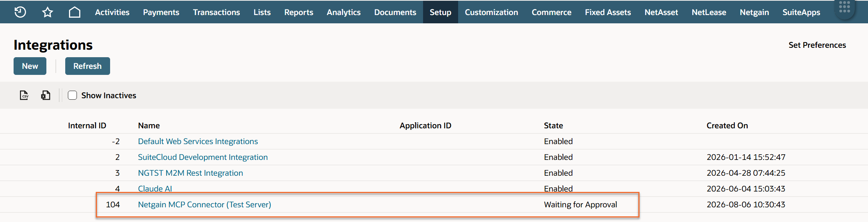Click the Refresh button

(87, 66)
